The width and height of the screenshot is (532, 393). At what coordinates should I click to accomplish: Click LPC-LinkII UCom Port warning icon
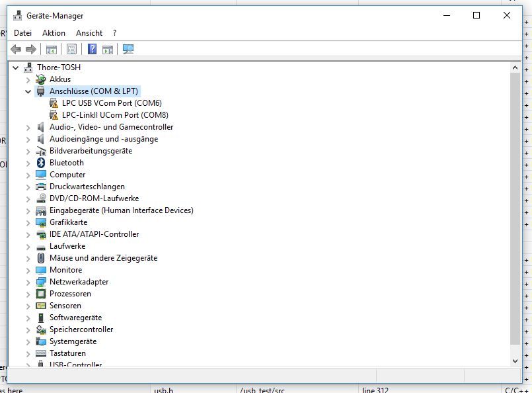point(54,115)
